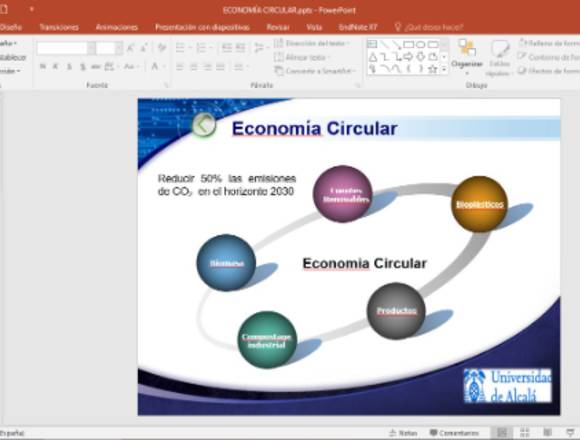This screenshot has width=580, height=440.
Task: Click Dirección del texto button
Action: click(x=312, y=44)
